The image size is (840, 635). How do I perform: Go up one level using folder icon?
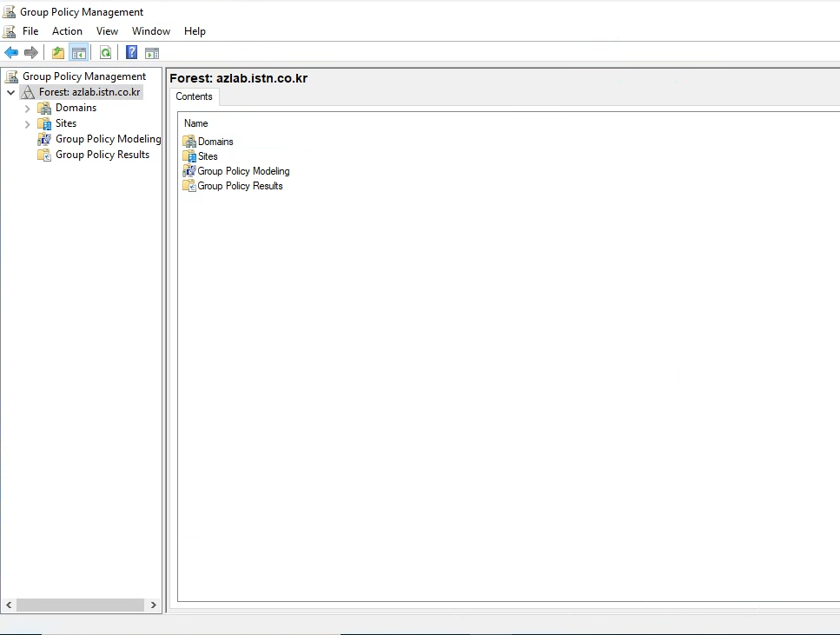coord(58,52)
